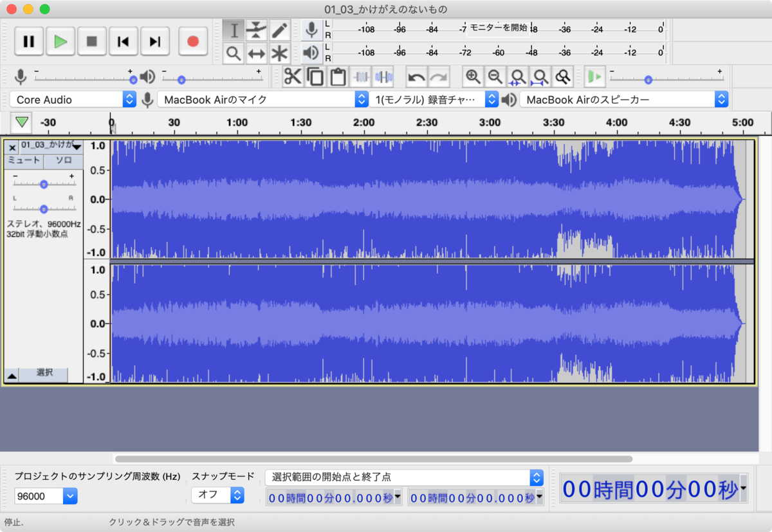Click the Zoom Toggle magnifier icon
The height and width of the screenshot is (532, 772).
(564, 77)
